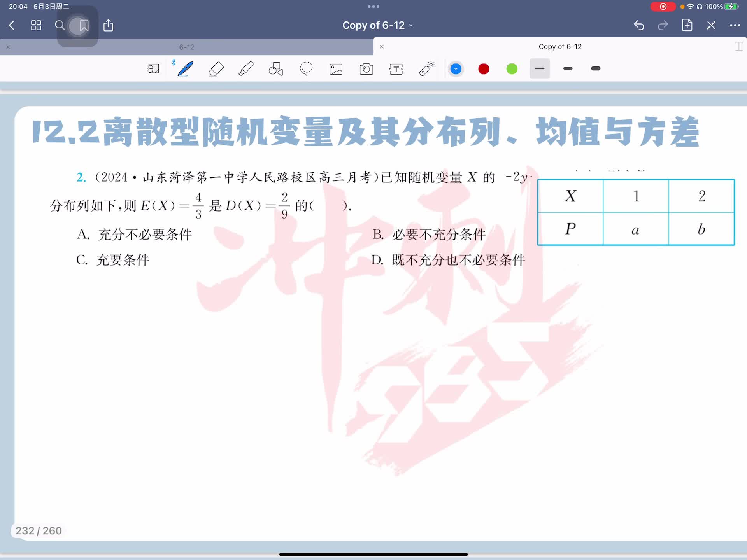Insert an image with the Image tool
747x560 pixels.
[336, 69]
